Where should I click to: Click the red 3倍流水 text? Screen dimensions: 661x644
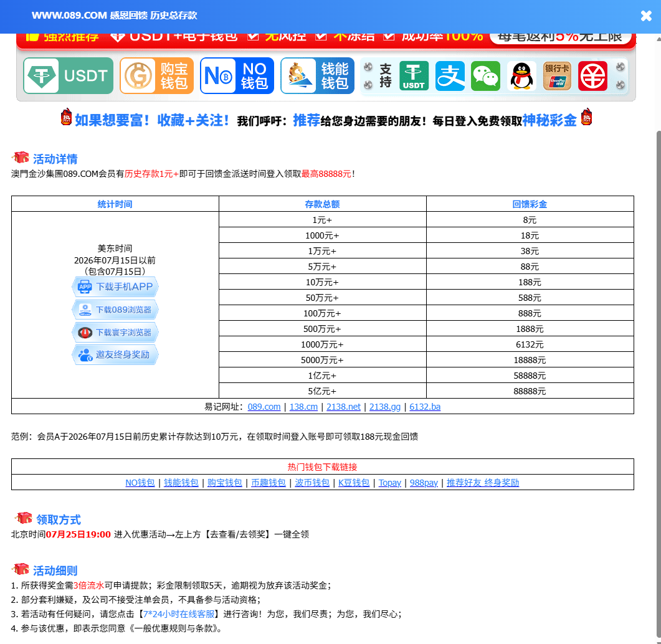point(88,585)
